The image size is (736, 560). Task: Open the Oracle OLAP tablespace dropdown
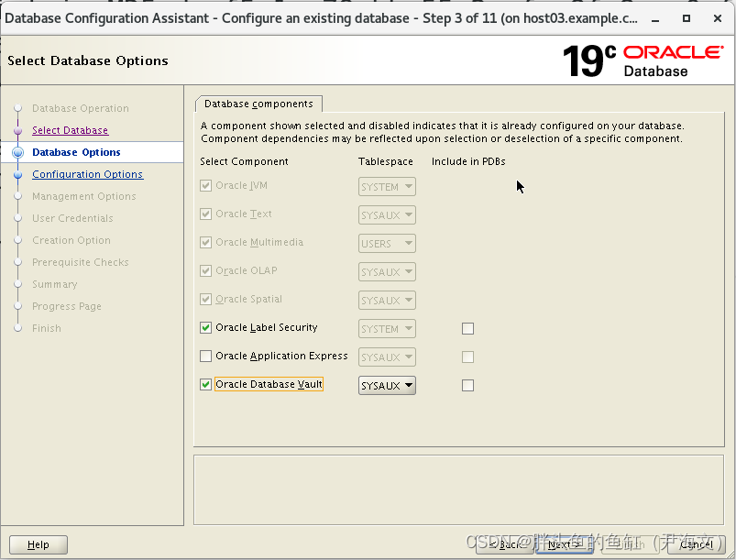coord(387,272)
